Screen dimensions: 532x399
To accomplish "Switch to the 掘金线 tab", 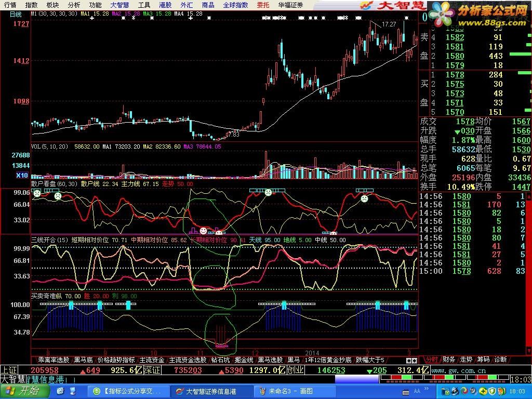I will [244, 360].
